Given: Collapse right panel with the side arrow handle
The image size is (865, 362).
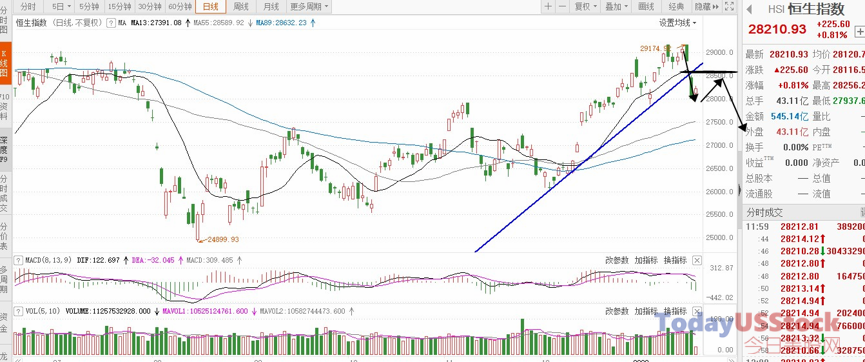Looking at the screenshot, I should pyautogui.click(x=740, y=190).
